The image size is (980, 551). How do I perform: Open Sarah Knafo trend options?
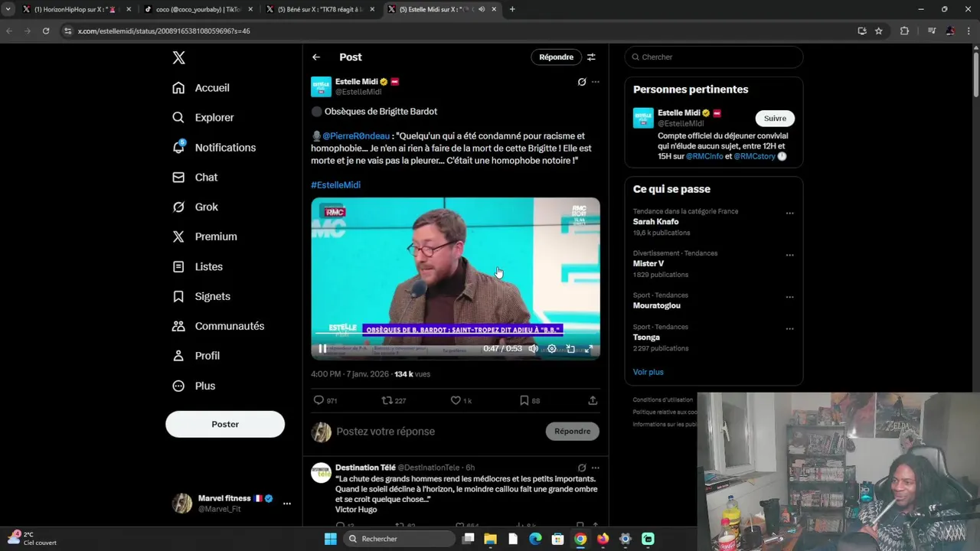pos(790,214)
